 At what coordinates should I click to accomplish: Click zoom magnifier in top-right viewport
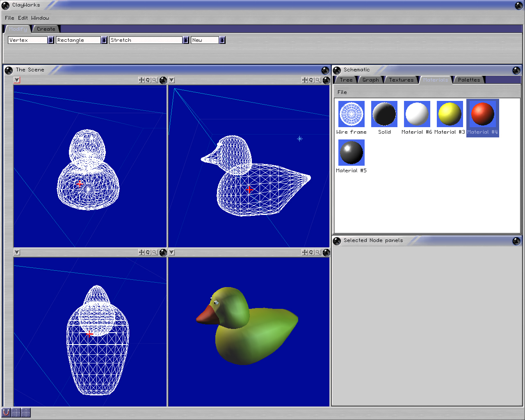pyautogui.click(x=318, y=80)
